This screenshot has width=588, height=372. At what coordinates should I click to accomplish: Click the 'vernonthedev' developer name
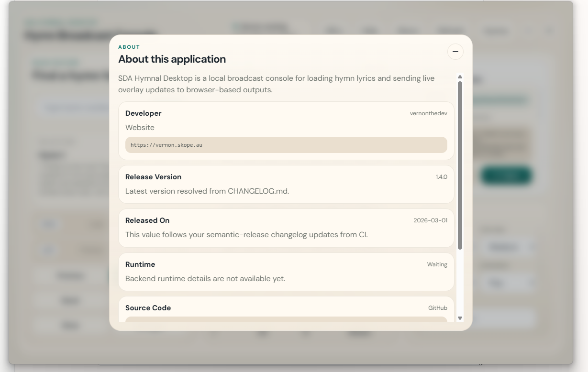[x=429, y=113]
